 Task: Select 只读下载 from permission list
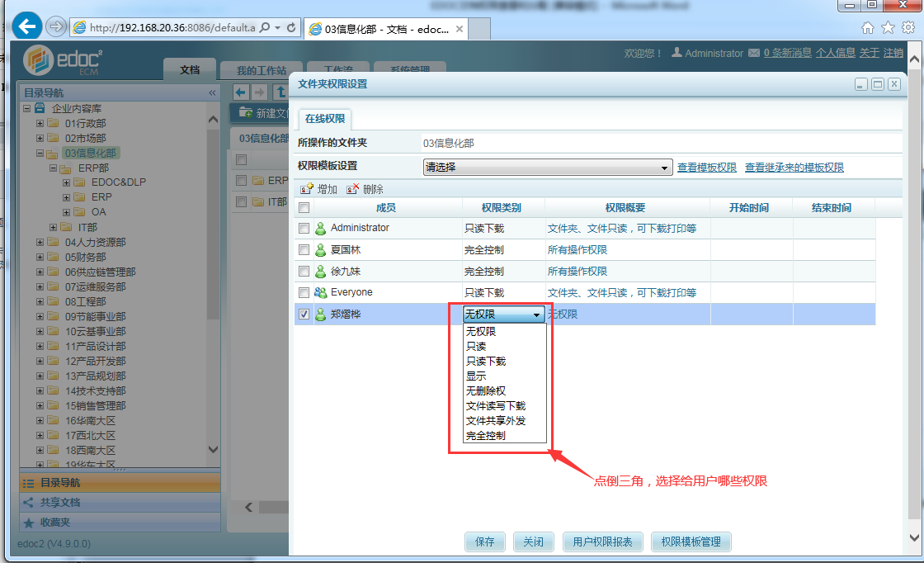486,362
